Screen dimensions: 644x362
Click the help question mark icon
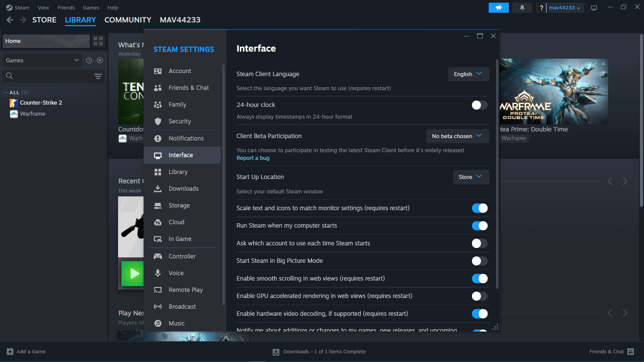[541, 7]
